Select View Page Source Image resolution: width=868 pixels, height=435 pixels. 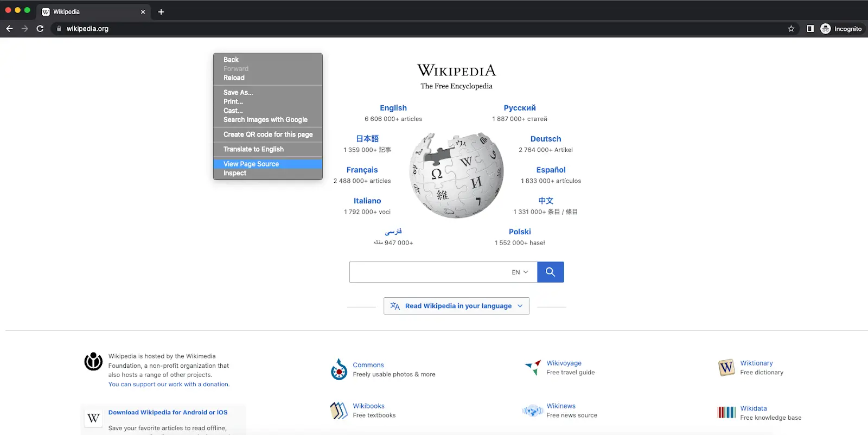tap(268, 164)
